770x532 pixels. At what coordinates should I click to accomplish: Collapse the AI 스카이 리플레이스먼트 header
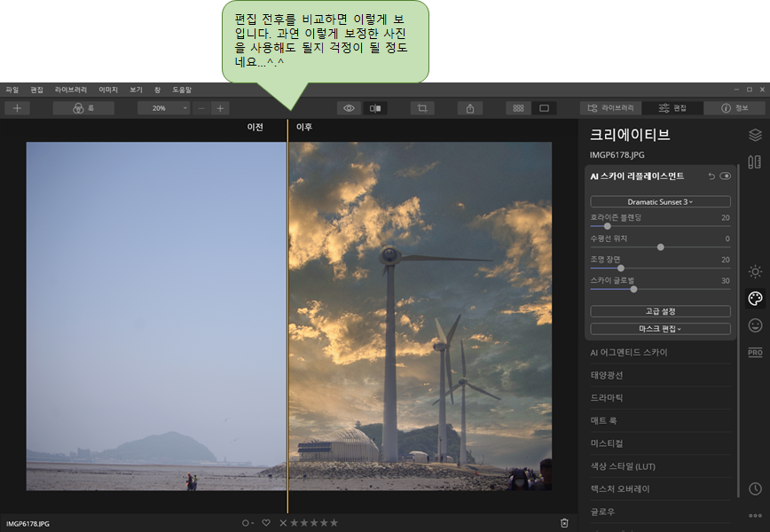pyautogui.click(x=637, y=176)
